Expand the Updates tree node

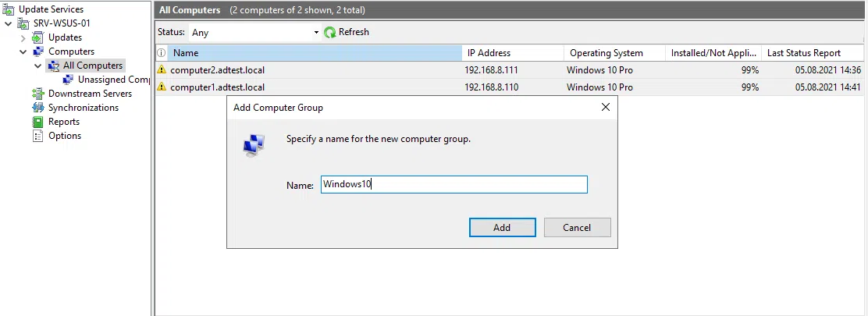(x=23, y=37)
